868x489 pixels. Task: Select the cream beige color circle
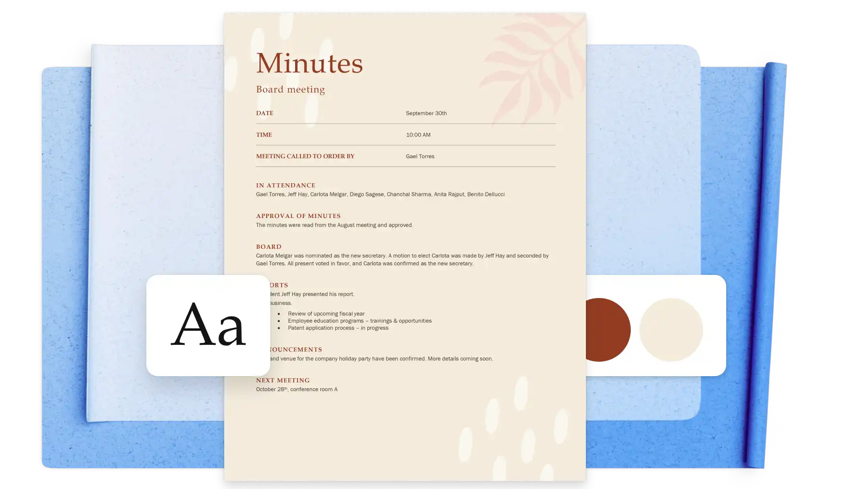pos(671,330)
